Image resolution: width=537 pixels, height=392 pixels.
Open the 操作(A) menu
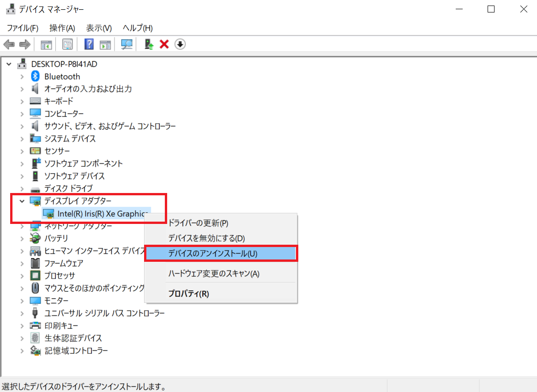coord(62,28)
